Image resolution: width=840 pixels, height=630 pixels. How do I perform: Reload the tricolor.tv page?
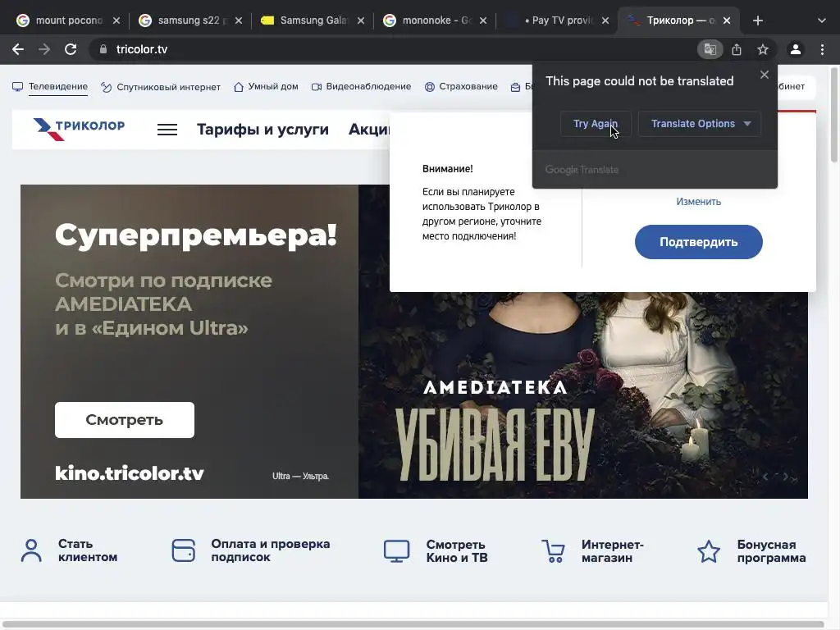(71, 49)
